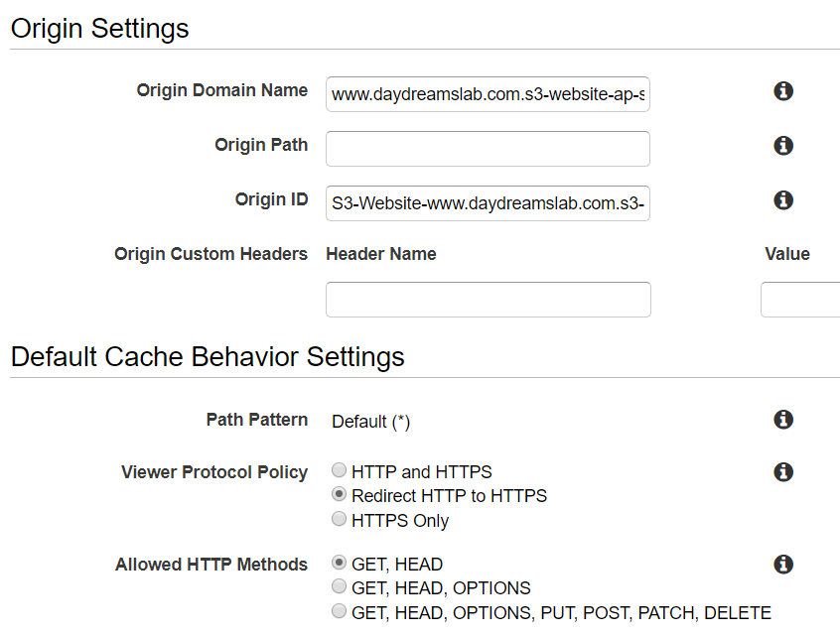The image size is (840, 635).
Task: Click info icon next to Origin Path
Action: click(x=783, y=146)
